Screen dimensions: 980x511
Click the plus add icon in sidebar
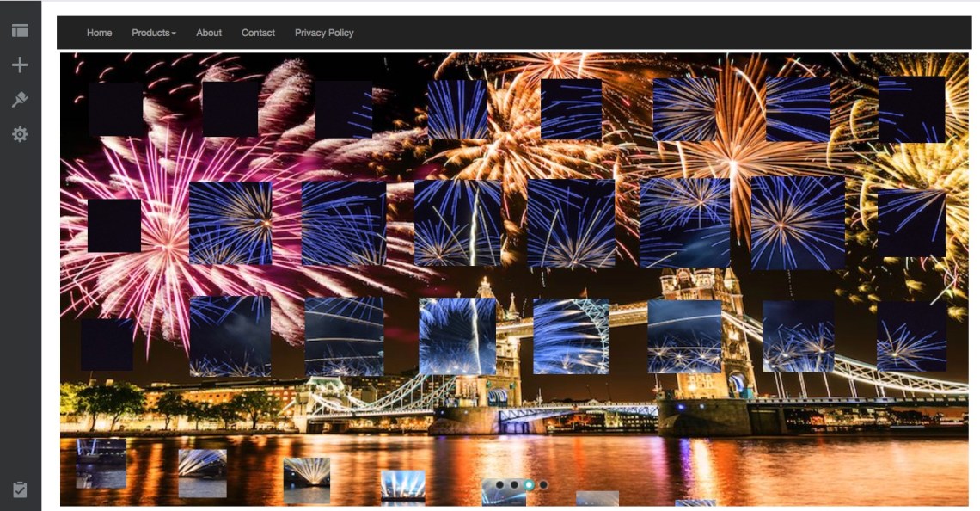pyautogui.click(x=20, y=65)
